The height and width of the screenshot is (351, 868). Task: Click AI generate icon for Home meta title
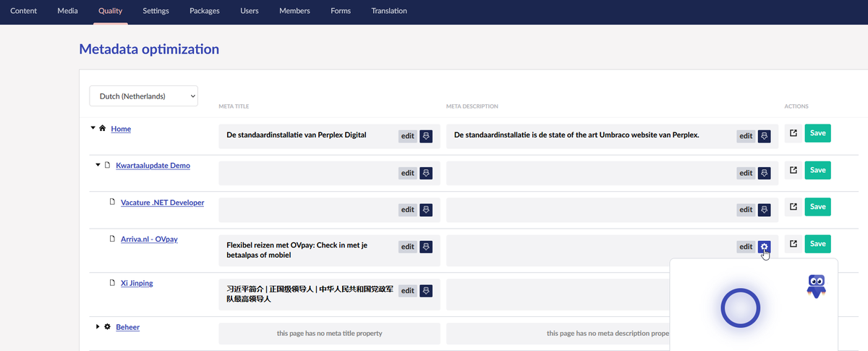pyautogui.click(x=426, y=136)
